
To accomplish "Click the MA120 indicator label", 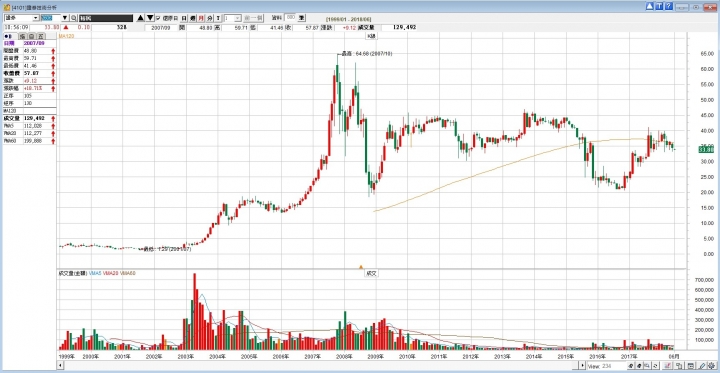I will coord(66,36).
